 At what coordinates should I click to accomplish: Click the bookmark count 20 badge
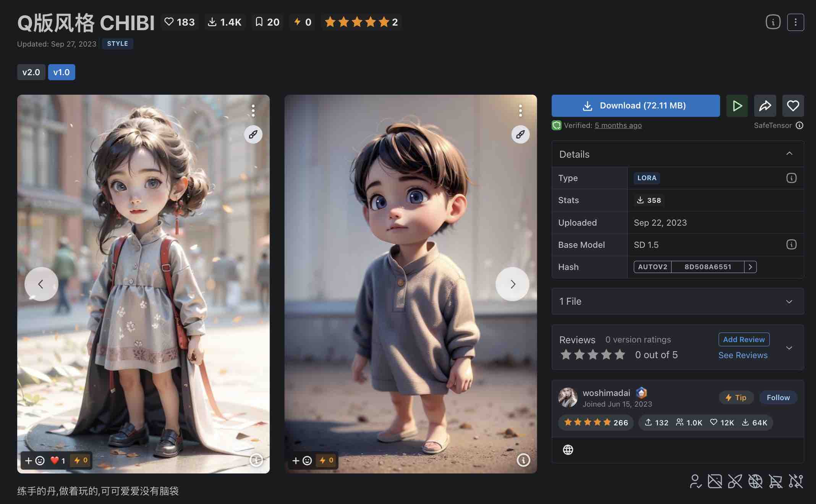pyautogui.click(x=267, y=22)
